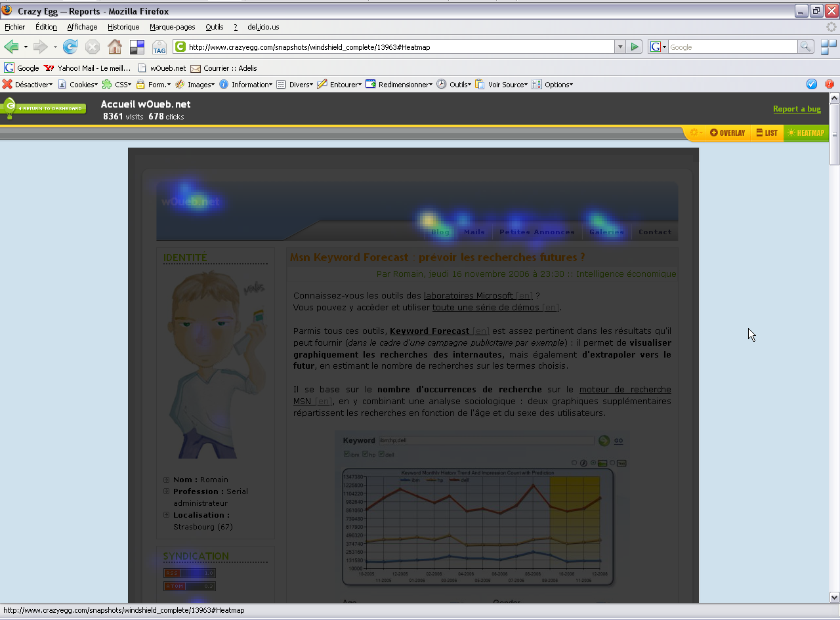Click the Stop loading icon

[93, 47]
